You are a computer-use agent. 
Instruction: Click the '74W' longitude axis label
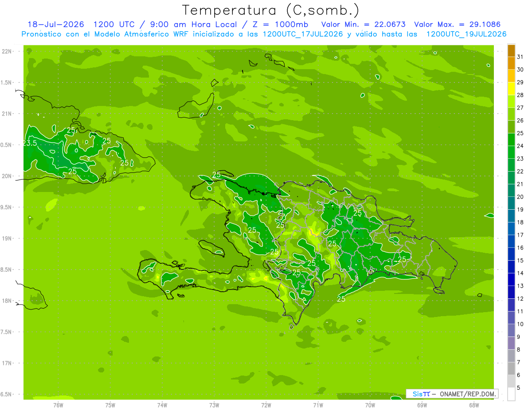(162, 405)
